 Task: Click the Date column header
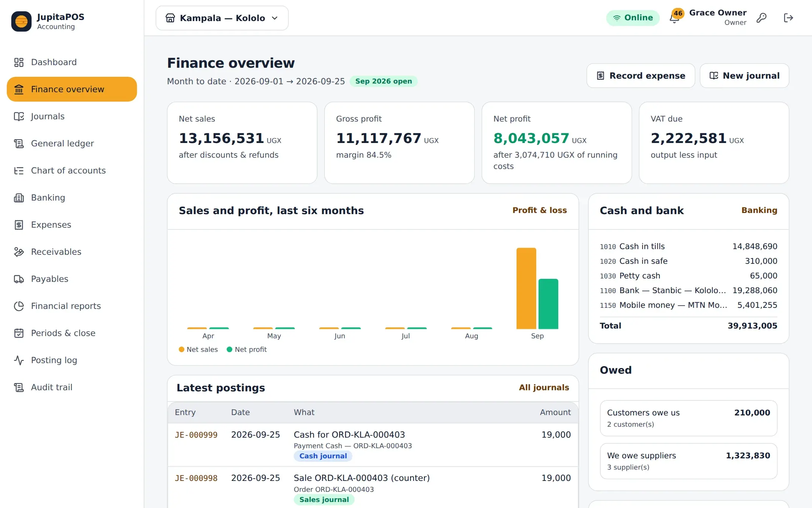coord(240,412)
